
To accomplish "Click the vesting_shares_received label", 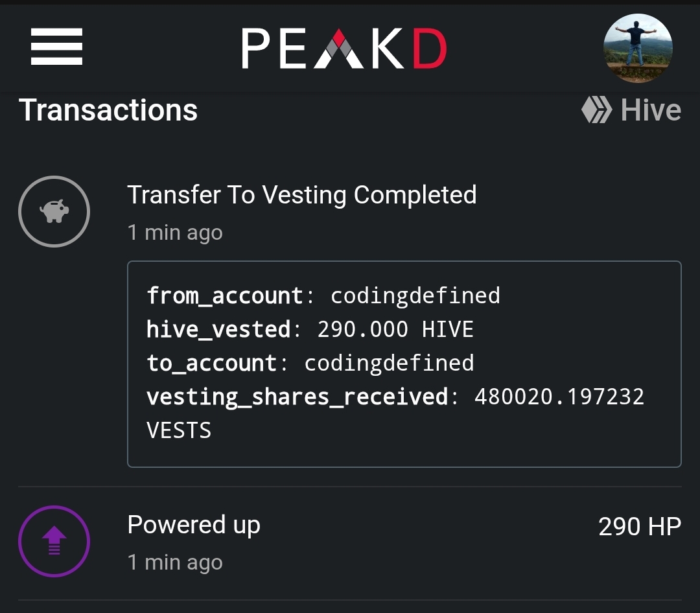I will tap(297, 397).
